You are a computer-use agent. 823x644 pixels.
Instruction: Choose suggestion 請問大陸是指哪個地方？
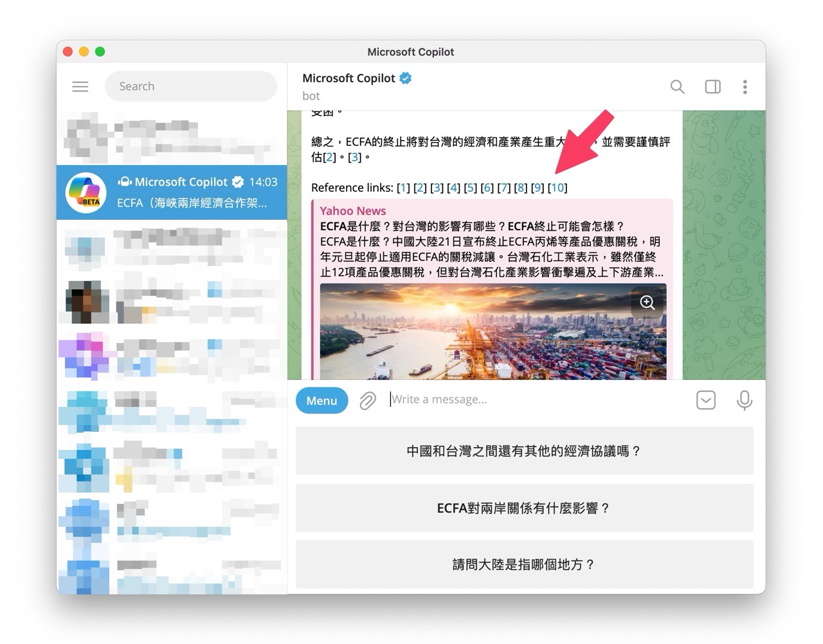524,565
